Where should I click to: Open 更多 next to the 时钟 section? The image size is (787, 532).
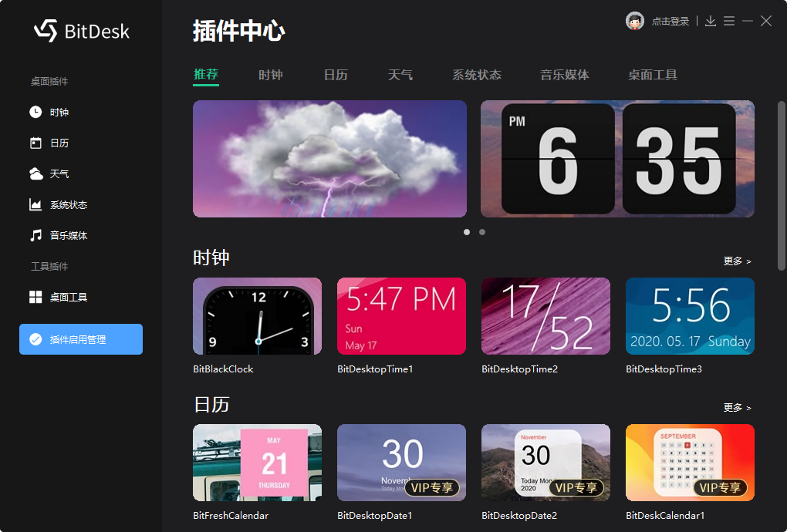click(x=736, y=261)
